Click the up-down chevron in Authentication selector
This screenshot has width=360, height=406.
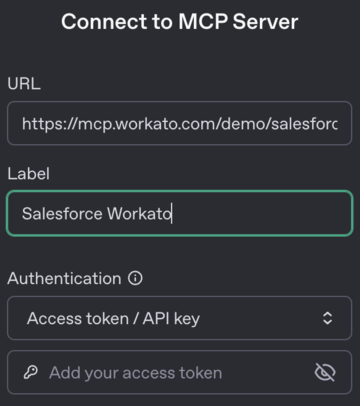328,318
